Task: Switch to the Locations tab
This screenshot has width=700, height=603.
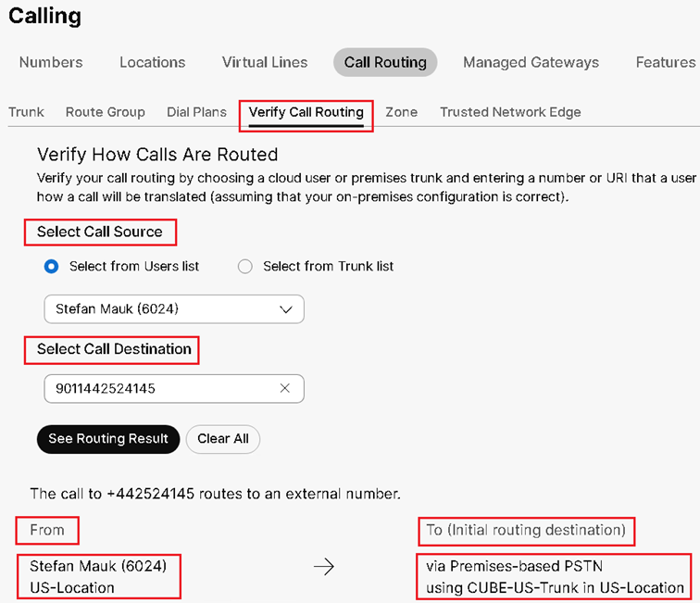Action: pyautogui.click(x=152, y=62)
